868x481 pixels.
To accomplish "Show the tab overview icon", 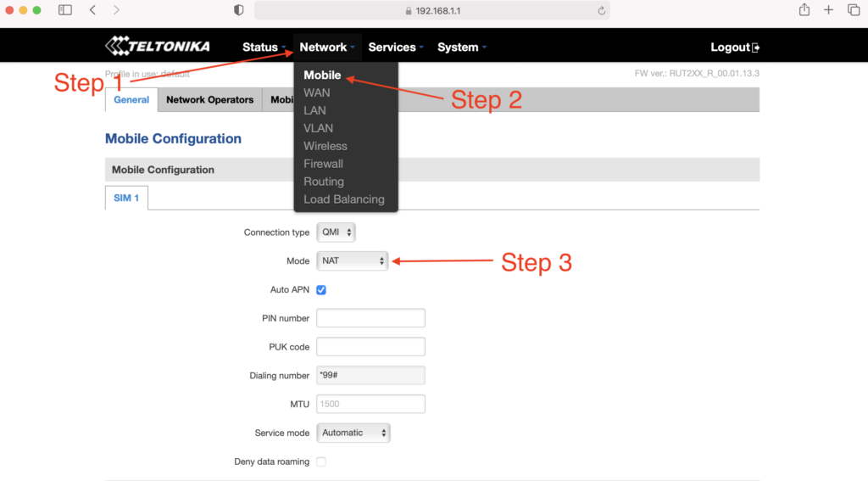I will (x=853, y=10).
